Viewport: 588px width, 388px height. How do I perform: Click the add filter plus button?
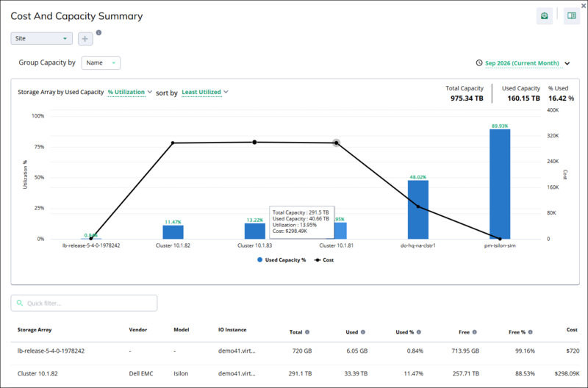85,39
